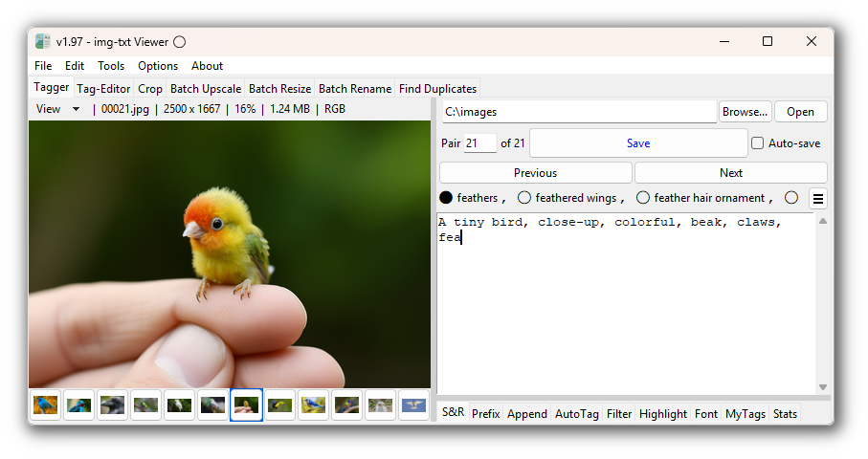The image size is (868, 459).
Task: Open the Edit menu
Action: pos(75,66)
